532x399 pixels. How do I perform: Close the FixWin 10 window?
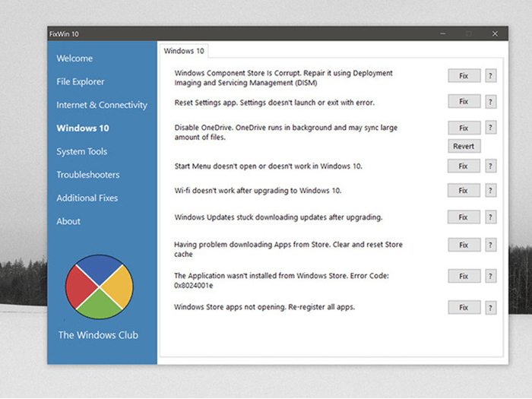tap(495, 33)
